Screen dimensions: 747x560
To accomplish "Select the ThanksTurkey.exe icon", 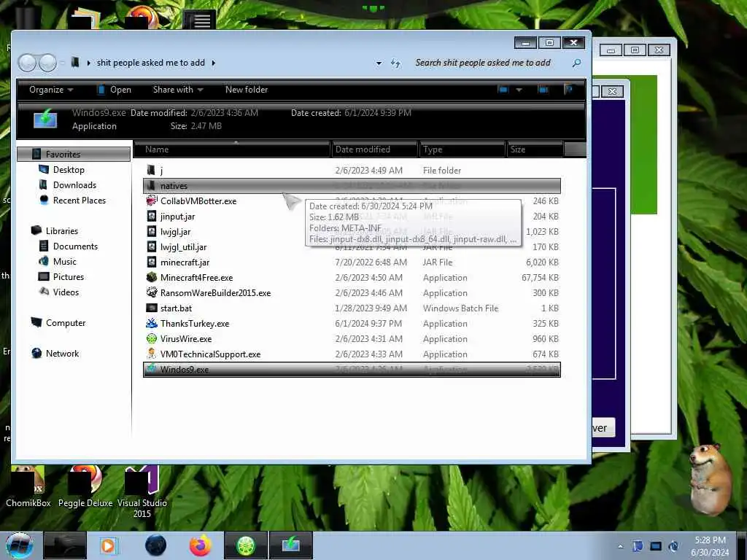I will (151, 323).
